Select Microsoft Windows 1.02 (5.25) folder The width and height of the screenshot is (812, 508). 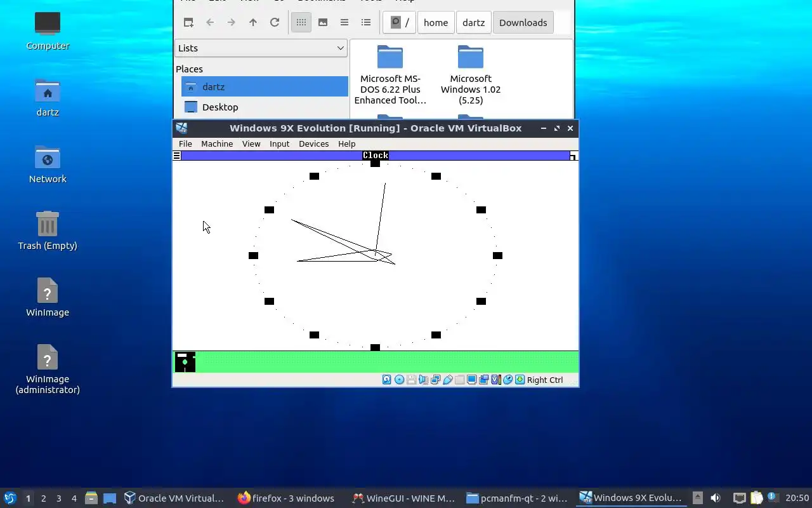tap(471, 75)
